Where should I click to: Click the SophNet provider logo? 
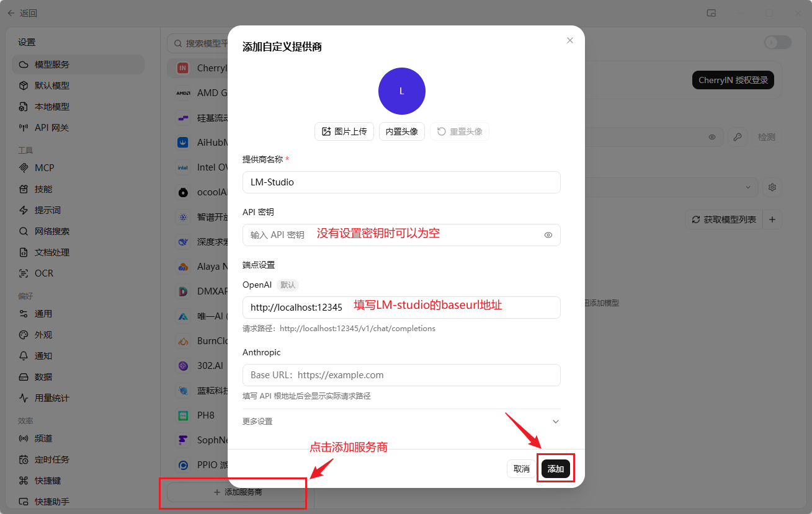182,440
